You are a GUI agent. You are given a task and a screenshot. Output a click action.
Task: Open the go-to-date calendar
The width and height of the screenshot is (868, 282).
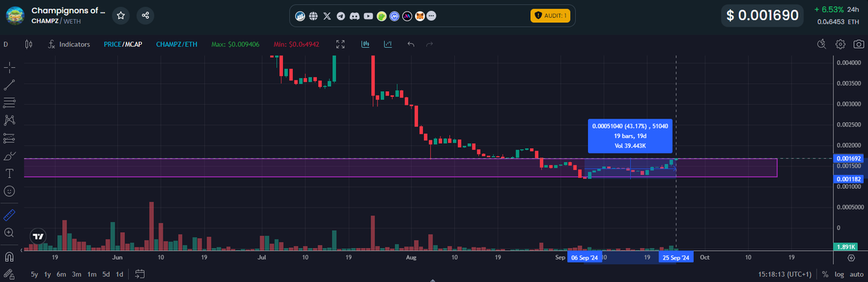pos(140,274)
